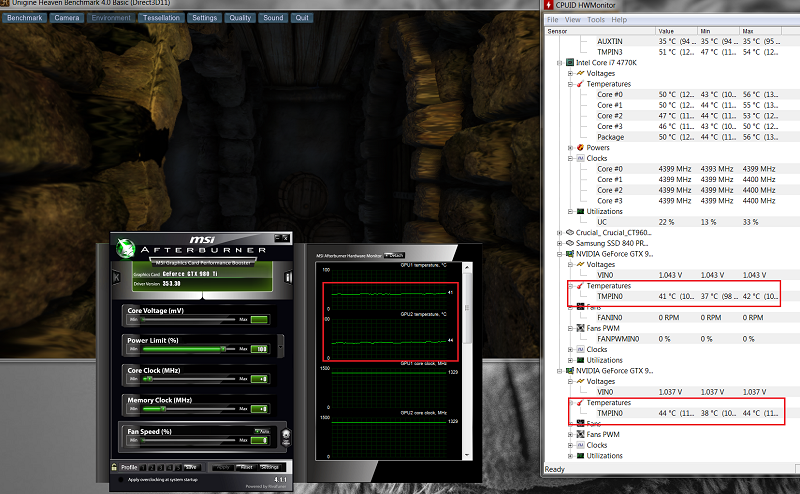
Task: Open the Afterburner info 'i' button
Action: (288, 277)
